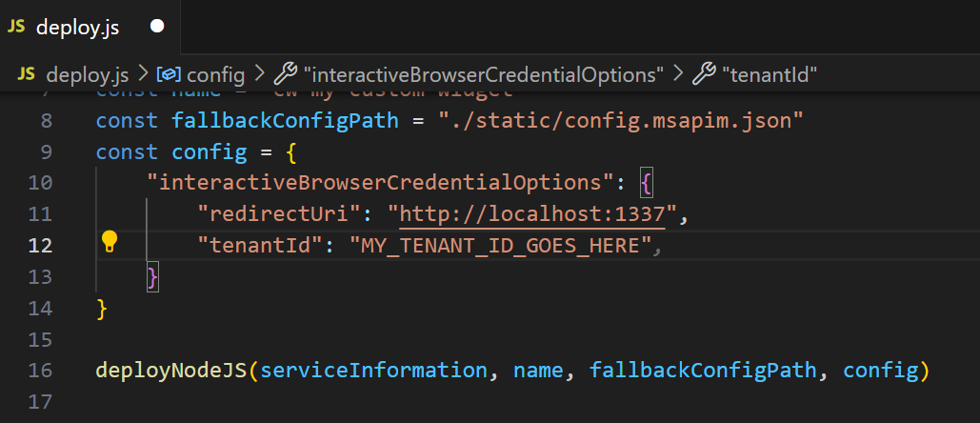The width and height of the screenshot is (980, 423).
Task: Click breadcrumb chevron after config
Action: pyautogui.click(x=259, y=74)
